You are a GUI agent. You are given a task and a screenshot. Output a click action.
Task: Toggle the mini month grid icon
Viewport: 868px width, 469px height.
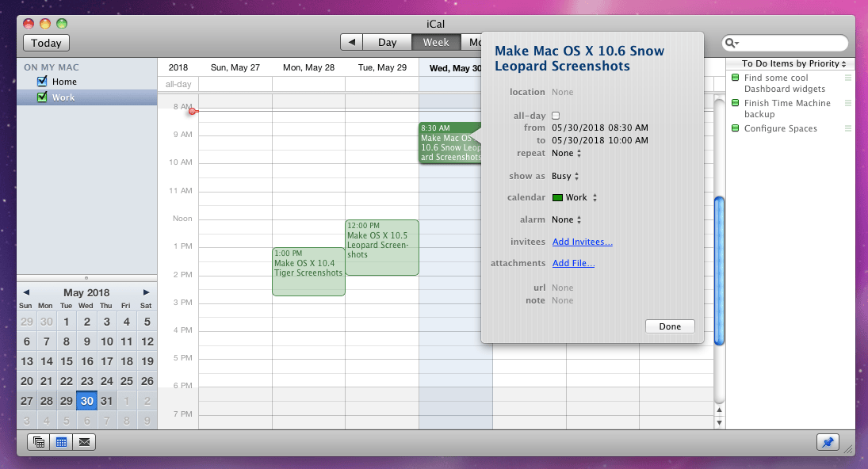(62, 442)
